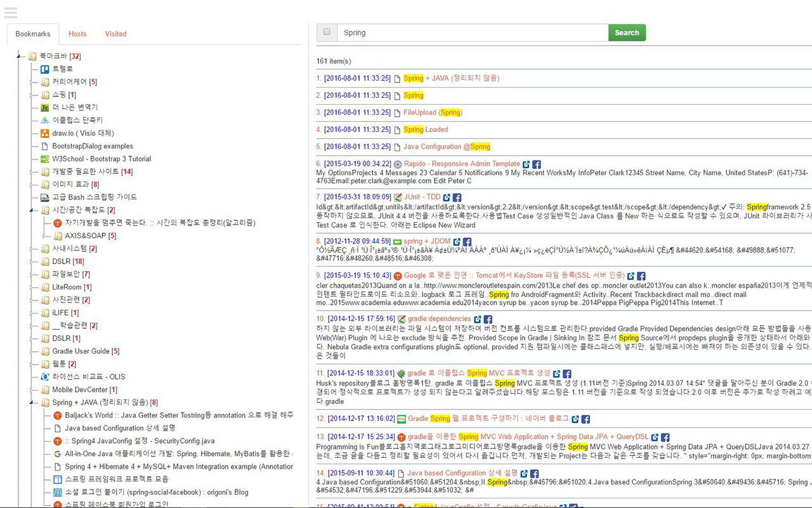Open Rapido - Responsive Admin Template link
This screenshot has height=508, width=812.
462,164
